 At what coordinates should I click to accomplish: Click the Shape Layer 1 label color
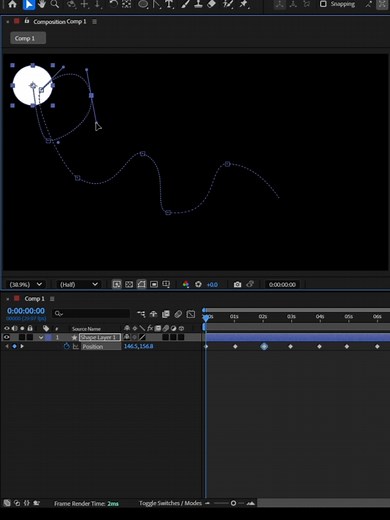(x=48, y=337)
